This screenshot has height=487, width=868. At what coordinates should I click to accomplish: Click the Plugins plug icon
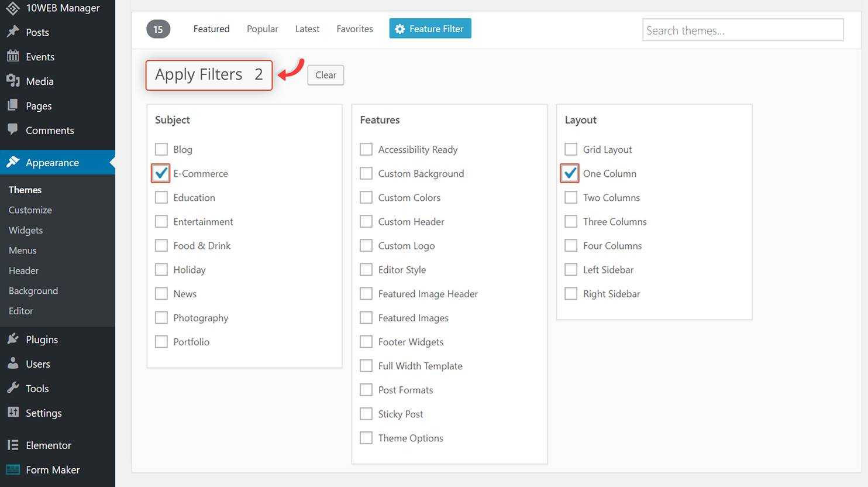pyautogui.click(x=13, y=339)
